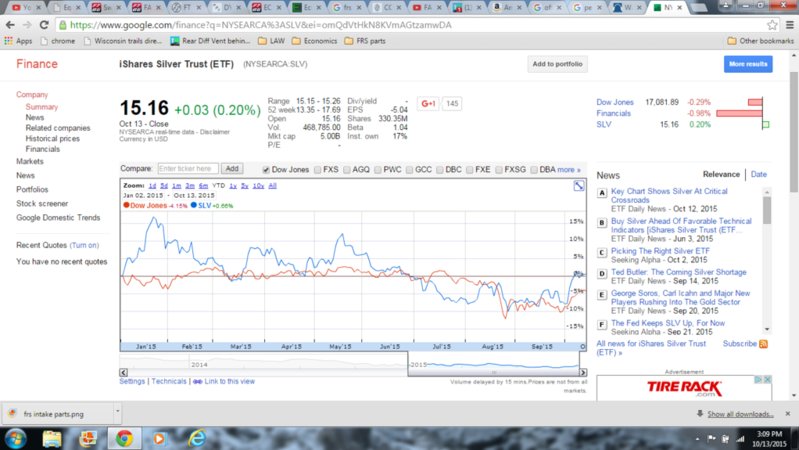Screen dimensions: 799x450
Task: Open chart Settings link
Action: [x=132, y=381]
